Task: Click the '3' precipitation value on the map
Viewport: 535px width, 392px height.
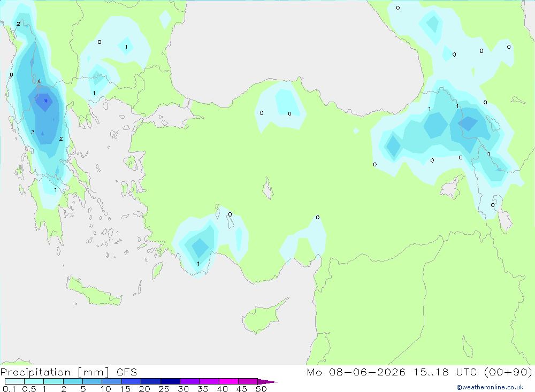Action: [x=33, y=133]
